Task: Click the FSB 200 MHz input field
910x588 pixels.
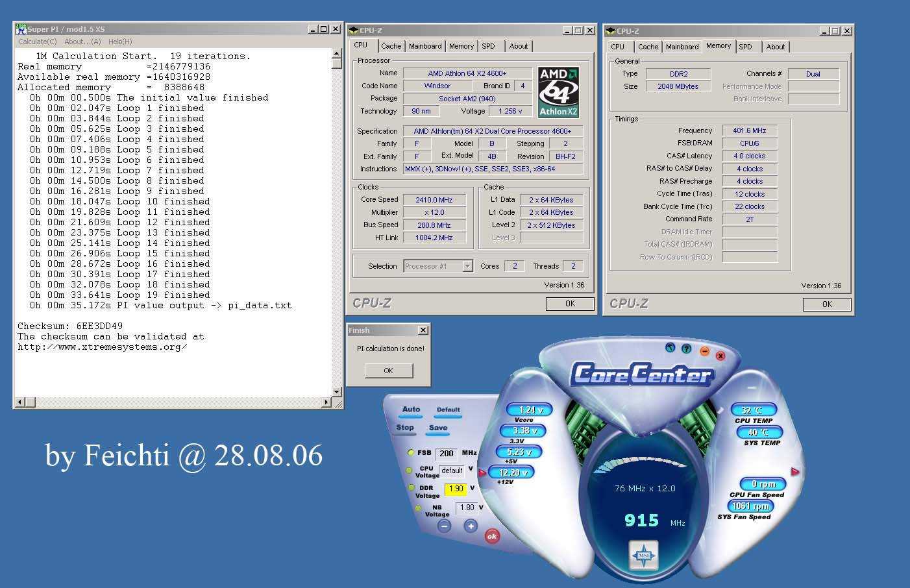Action: click(x=447, y=454)
